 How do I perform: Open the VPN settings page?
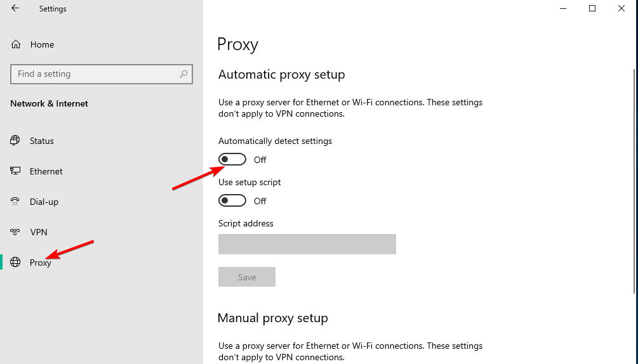tap(39, 232)
